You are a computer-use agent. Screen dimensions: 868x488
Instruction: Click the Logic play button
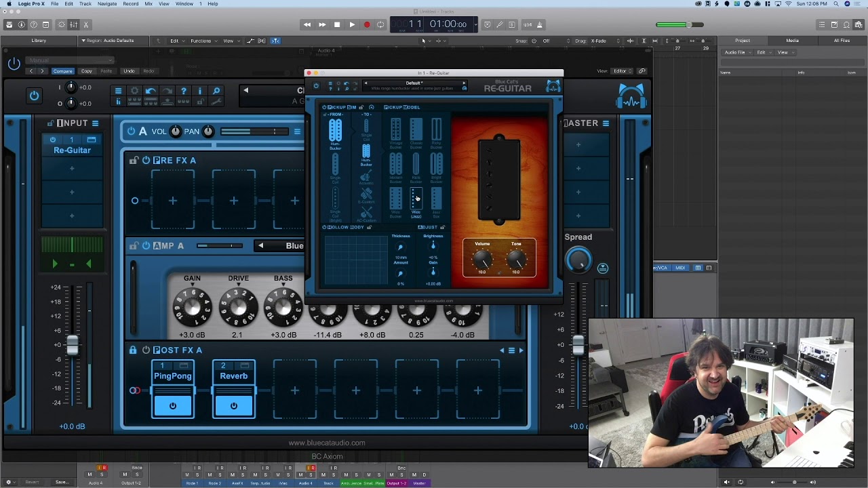coord(352,24)
